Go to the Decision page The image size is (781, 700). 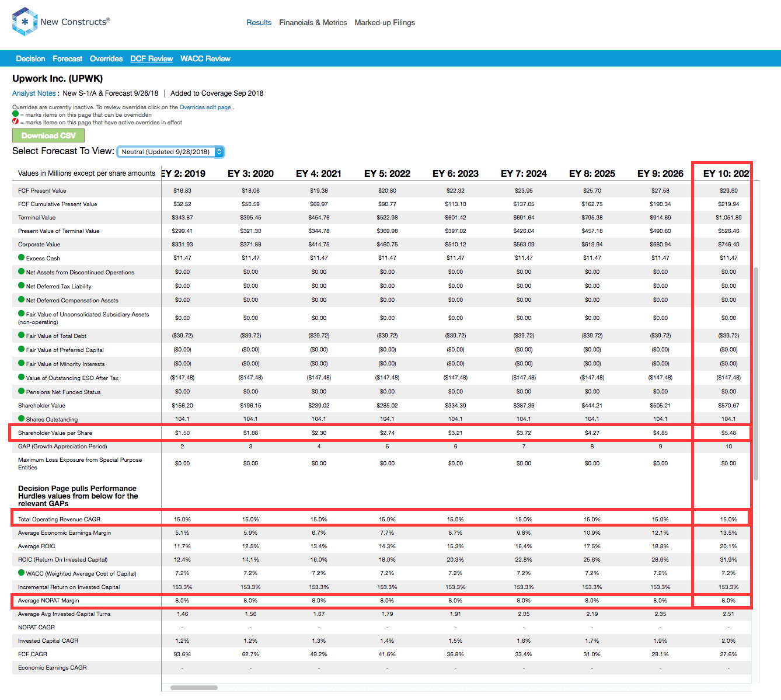[30, 59]
